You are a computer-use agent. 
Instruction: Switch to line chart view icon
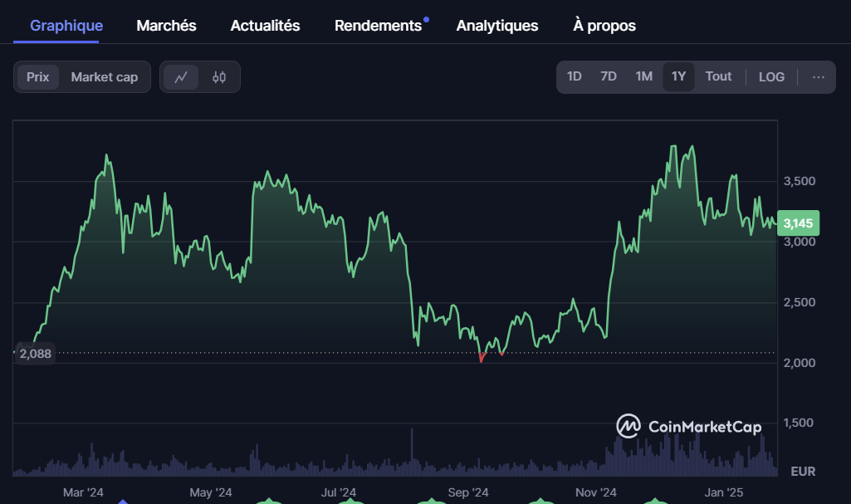pyautogui.click(x=181, y=77)
